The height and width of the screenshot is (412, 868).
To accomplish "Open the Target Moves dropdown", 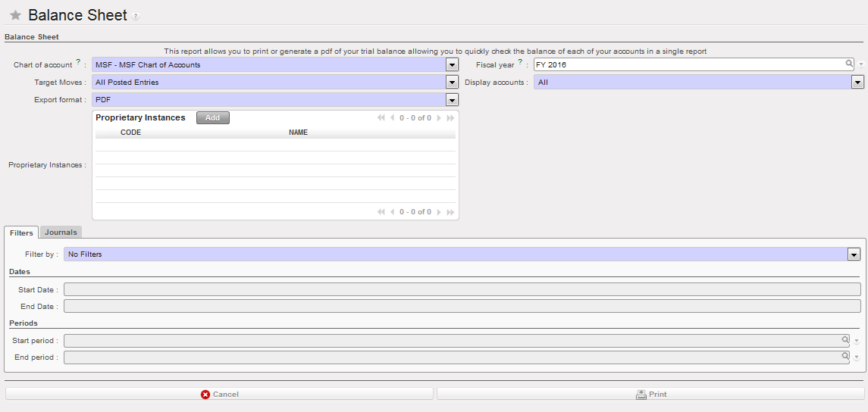I will (453, 83).
